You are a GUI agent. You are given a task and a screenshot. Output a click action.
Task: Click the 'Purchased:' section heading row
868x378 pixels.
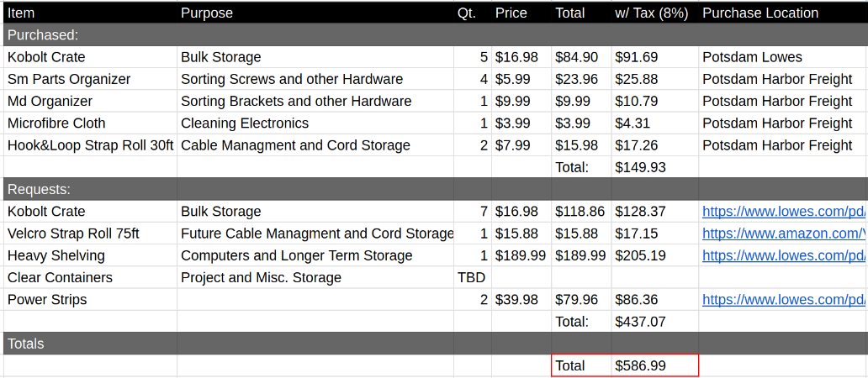point(436,34)
